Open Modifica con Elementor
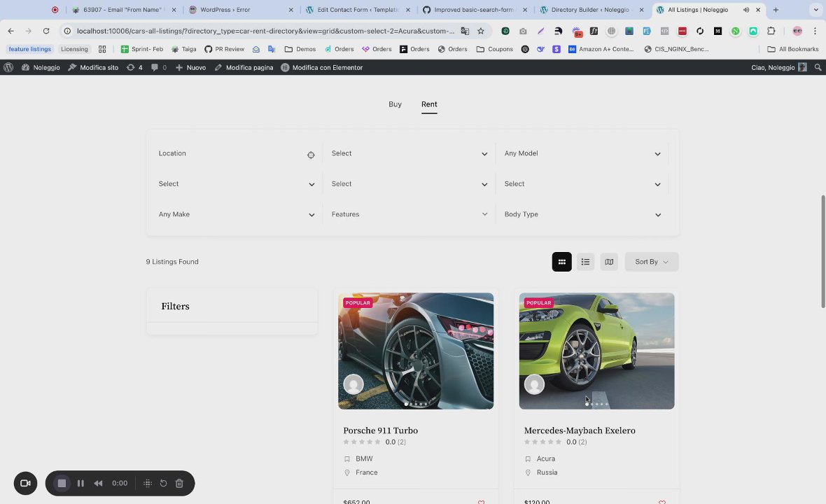Screen dimensions: 826x504 (322, 67)
